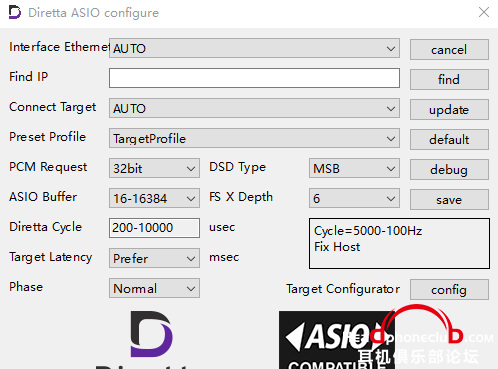Image resolution: width=498 pixels, height=369 pixels.
Task: Click the Diretta logo icon in title bar
Action: click(15, 12)
